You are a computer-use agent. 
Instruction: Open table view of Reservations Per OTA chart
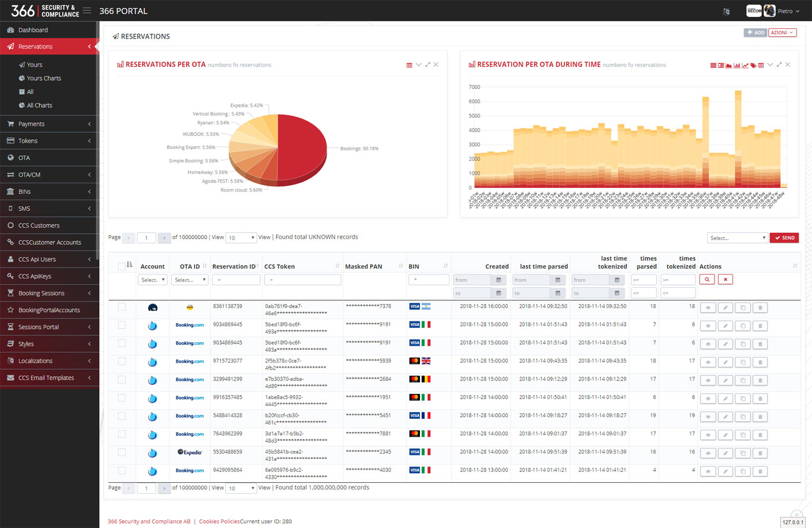coord(409,65)
